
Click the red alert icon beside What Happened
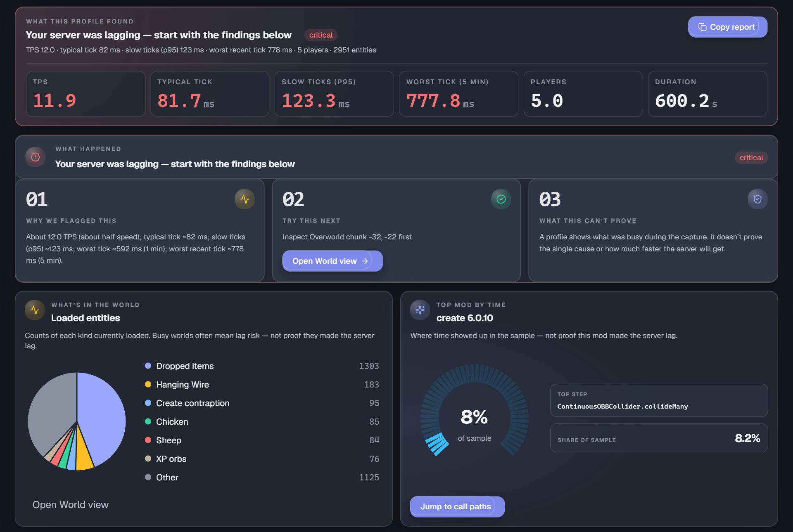point(36,157)
